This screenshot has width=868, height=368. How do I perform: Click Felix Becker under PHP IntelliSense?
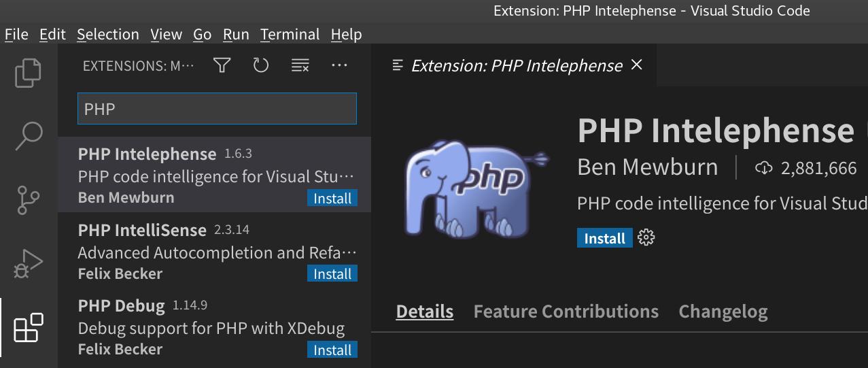coord(120,273)
